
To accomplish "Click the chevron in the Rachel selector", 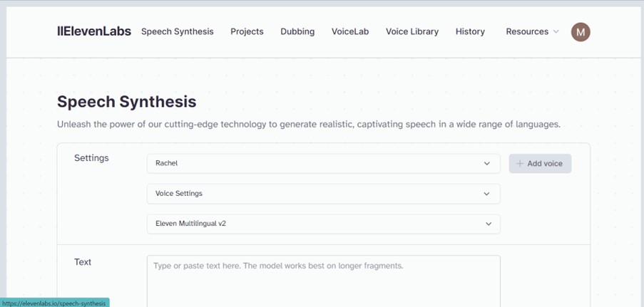I will pyautogui.click(x=486, y=163).
